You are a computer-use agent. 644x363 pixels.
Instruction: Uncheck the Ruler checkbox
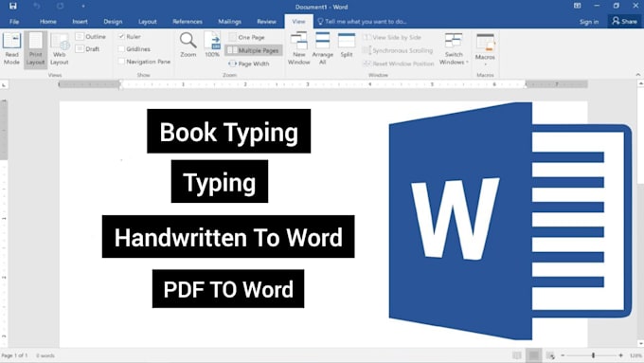[x=121, y=37]
